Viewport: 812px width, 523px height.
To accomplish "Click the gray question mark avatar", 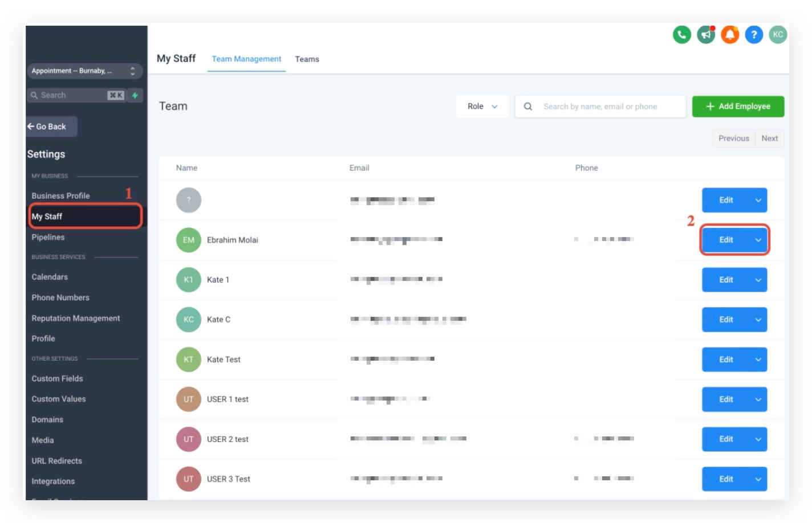I will point(189,200).
